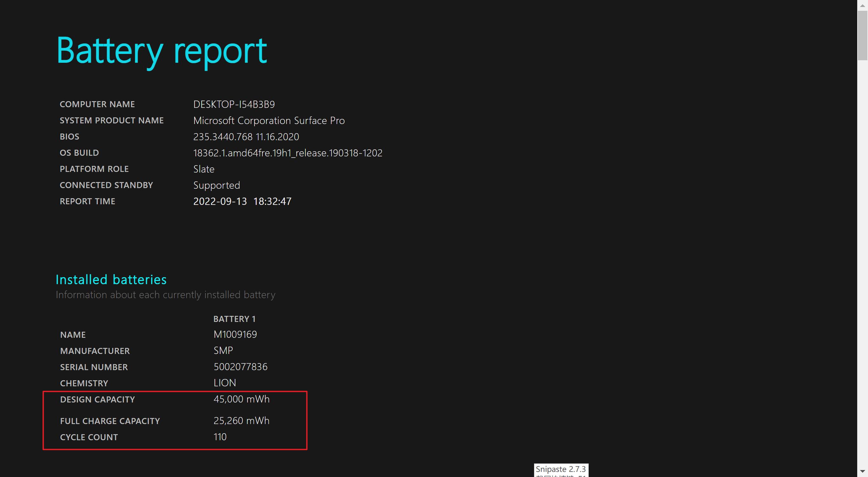Click the battery name M1009169

pyautogui.click(x=235, y=335)
